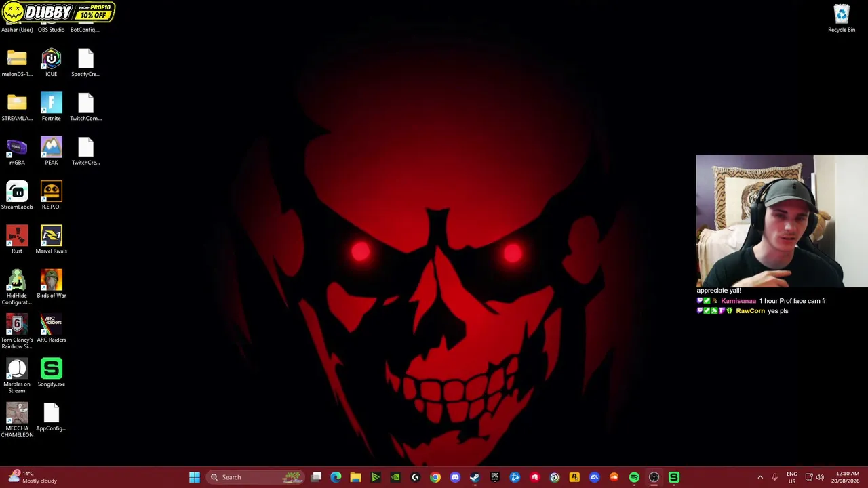Image resolution: width=868 pixels, height=488 pixels.
Task: Select the AppConfig file on desktop
Action: (51, 417)
